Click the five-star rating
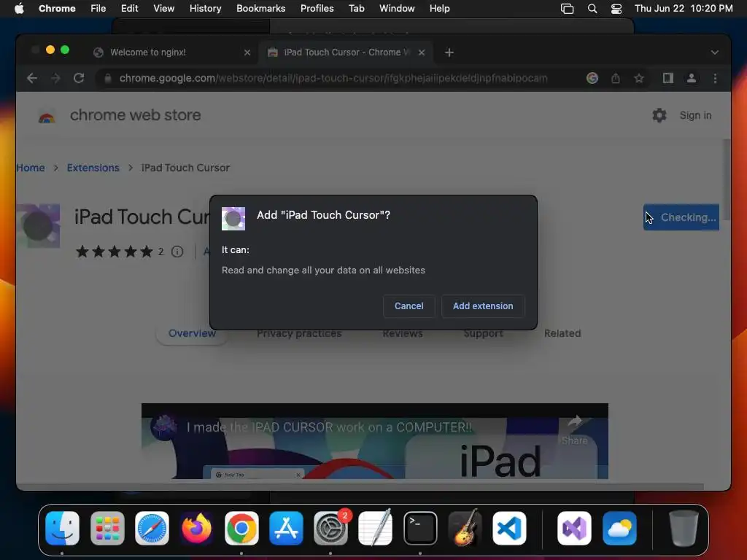Screen dimensions: 747x560 pos(115,252)
